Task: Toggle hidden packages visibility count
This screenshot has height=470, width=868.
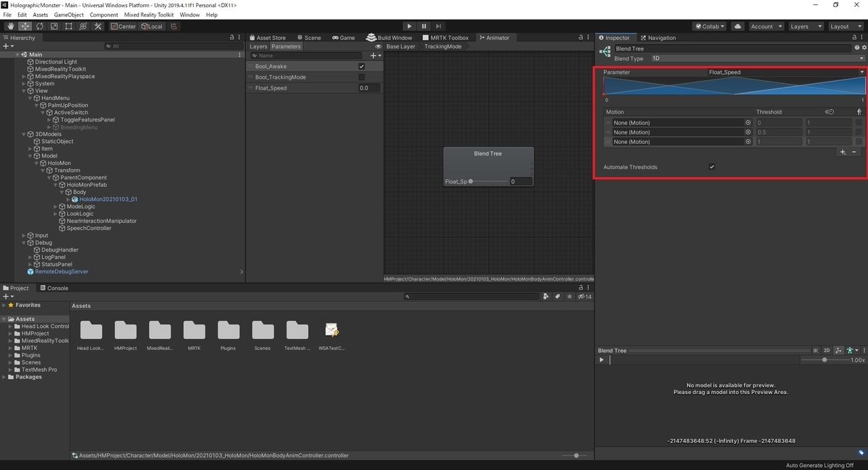Action: (584, 296)
